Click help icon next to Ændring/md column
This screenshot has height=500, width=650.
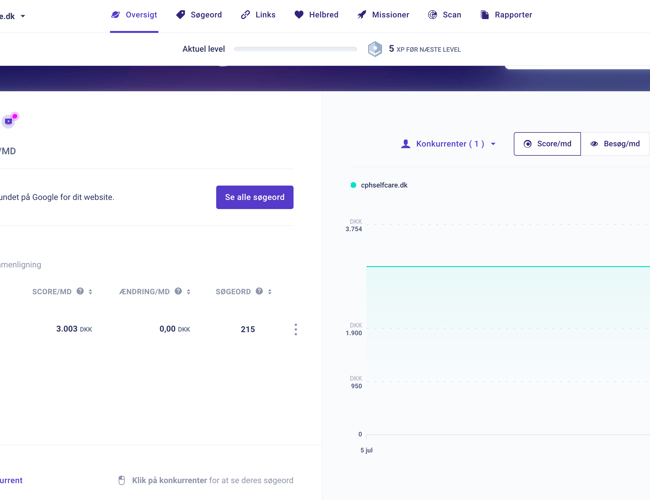click(x=178, y=292)
